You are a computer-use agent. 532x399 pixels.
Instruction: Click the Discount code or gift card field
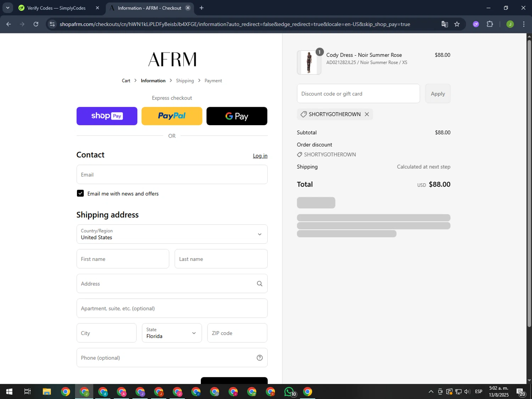358,94
